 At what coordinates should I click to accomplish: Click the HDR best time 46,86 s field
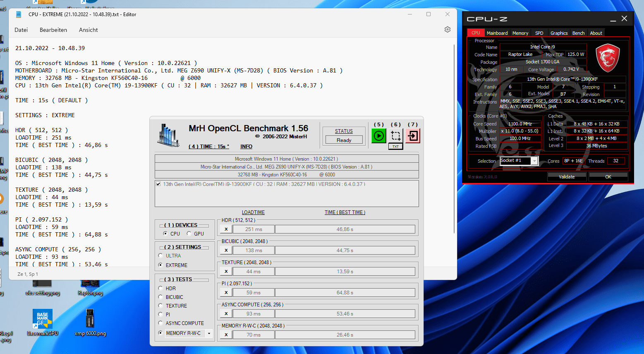click(345, 229)
